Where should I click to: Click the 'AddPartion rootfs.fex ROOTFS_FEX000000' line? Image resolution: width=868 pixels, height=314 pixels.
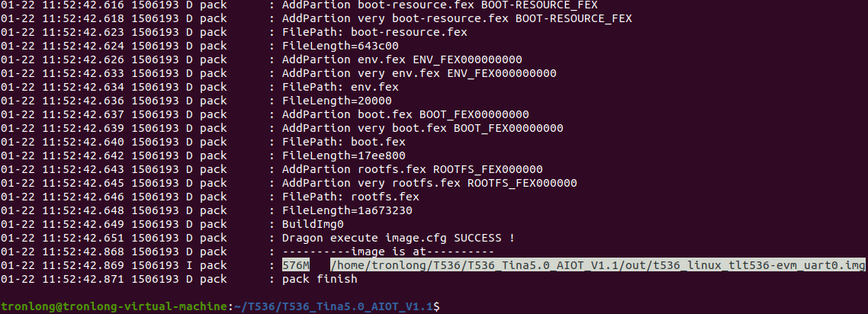413,169
